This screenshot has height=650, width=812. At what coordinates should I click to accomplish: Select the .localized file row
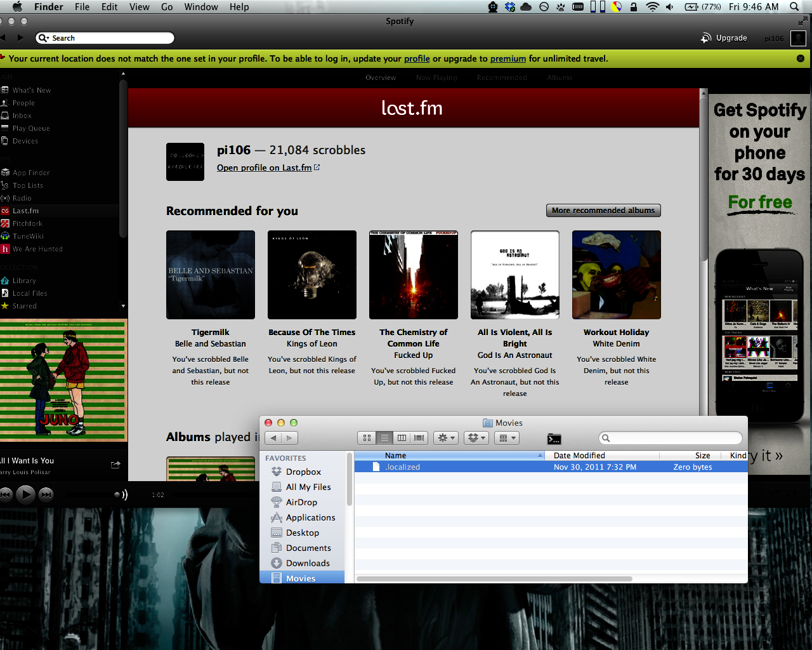[x=551, y=467]
